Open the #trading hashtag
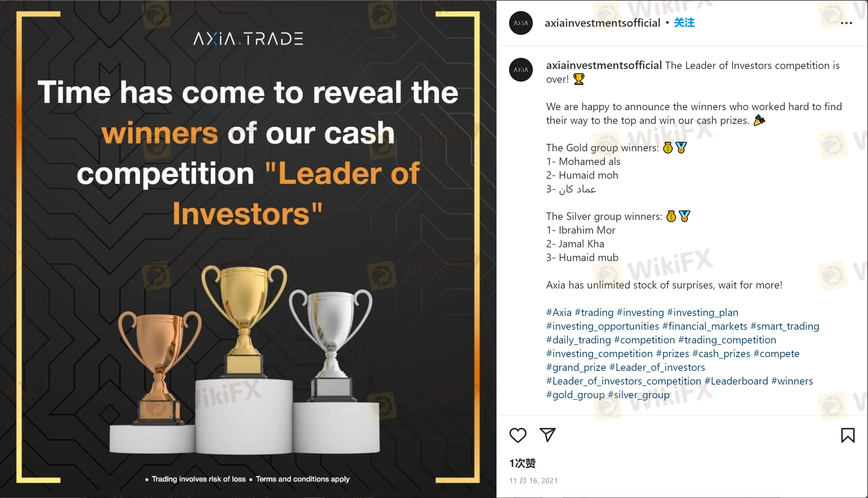 click(x=594, y=313)
